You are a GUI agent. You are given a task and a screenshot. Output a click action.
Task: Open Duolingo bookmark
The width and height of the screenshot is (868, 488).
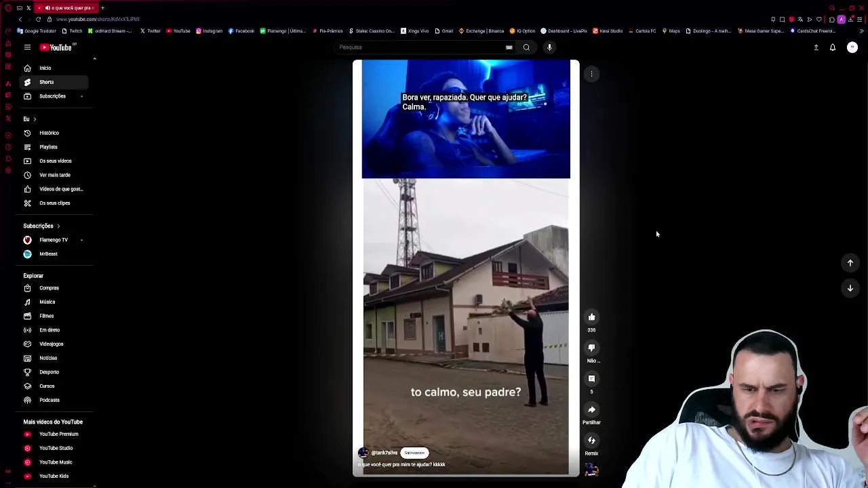[709, 31]
